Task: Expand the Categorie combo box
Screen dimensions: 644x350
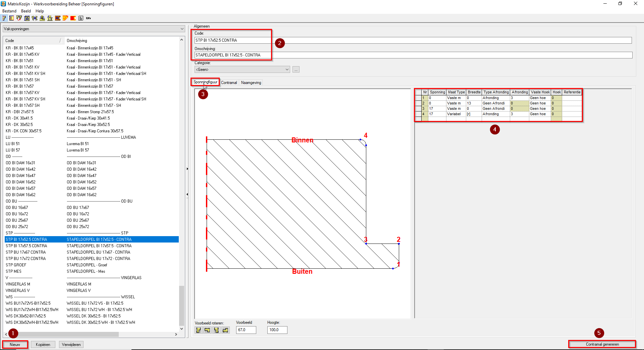Action: coord(287,70)
